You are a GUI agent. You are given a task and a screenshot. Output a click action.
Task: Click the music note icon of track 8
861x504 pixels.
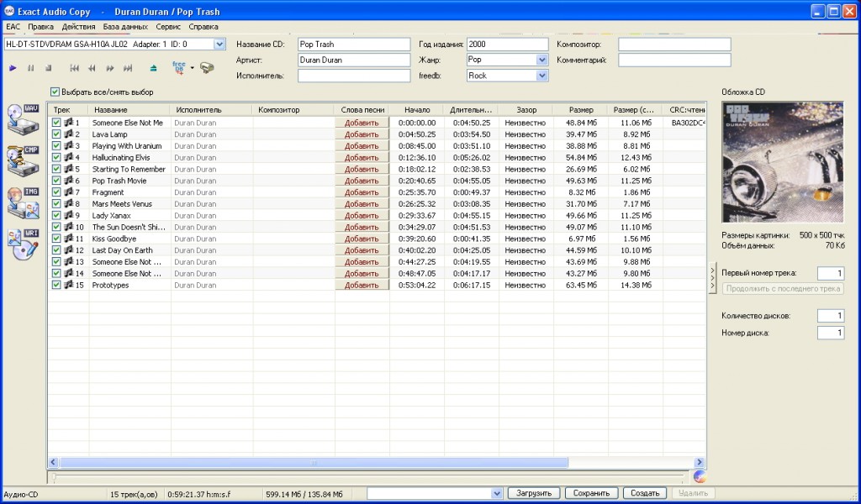[x=69, y=203]
